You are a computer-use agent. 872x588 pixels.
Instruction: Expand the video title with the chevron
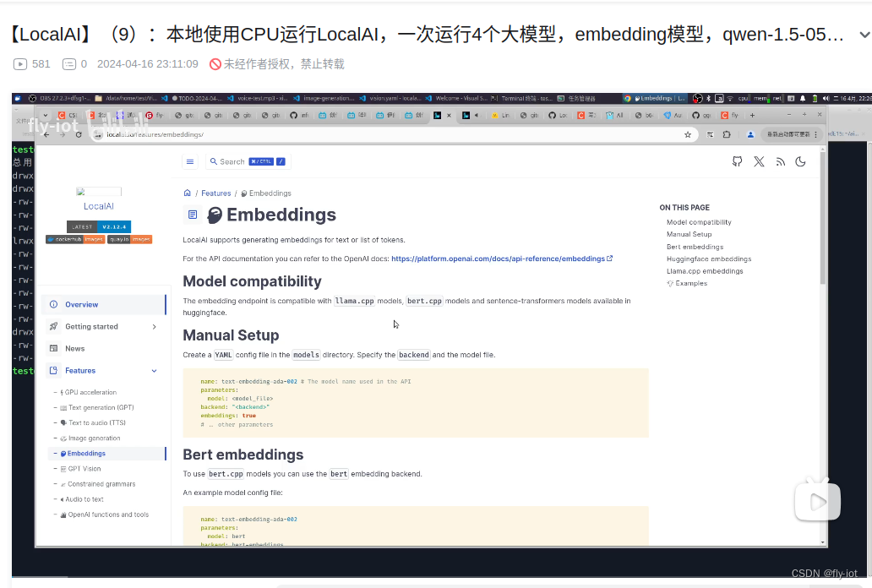[x=864, y=35]
